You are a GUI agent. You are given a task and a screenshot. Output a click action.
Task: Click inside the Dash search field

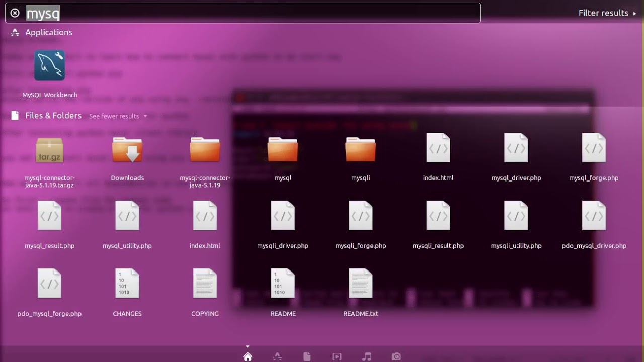point(243,13)
